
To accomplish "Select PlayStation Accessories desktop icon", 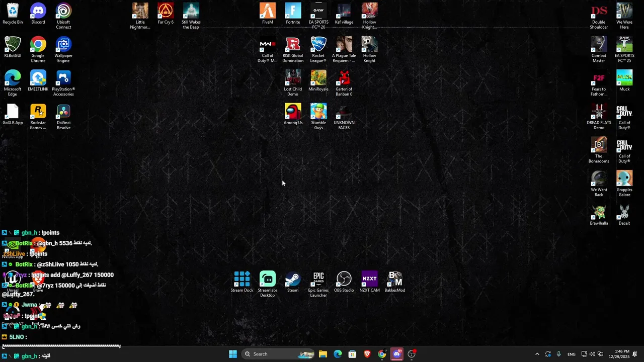I will 63,83.
